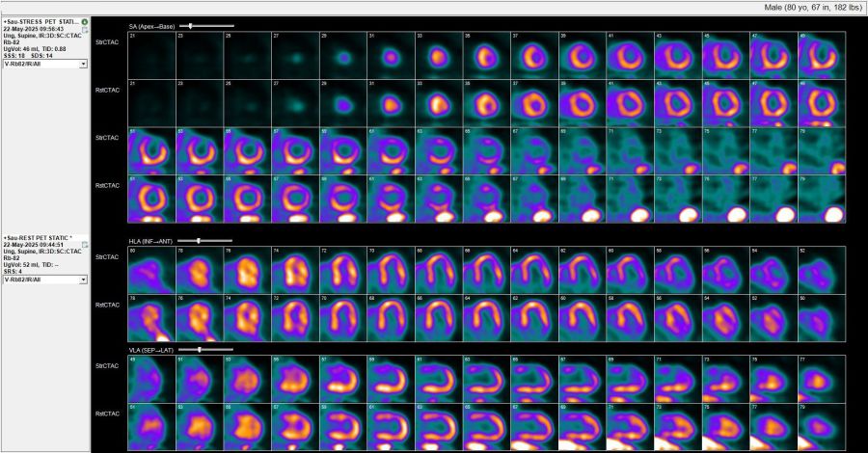Select rest HLA slice 50

click(x=821, y=317)
